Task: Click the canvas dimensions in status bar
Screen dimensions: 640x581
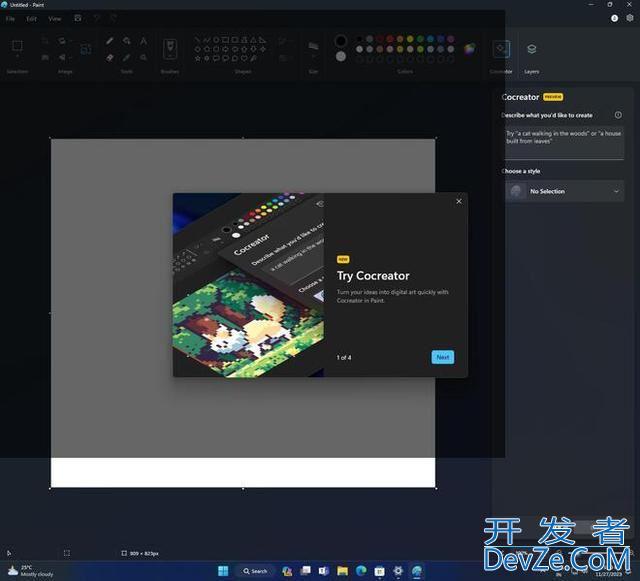Action: pos(140,553)
